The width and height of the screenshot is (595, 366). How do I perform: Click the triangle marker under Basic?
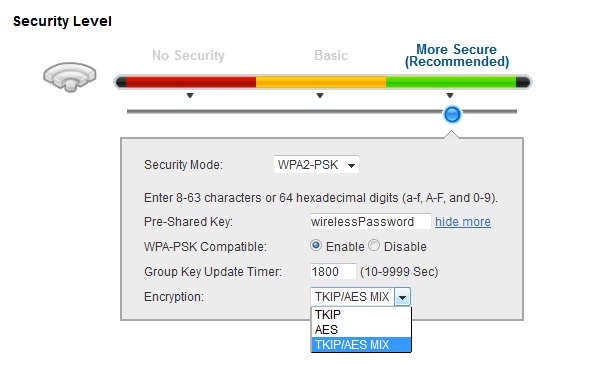(x=320, y=96)
